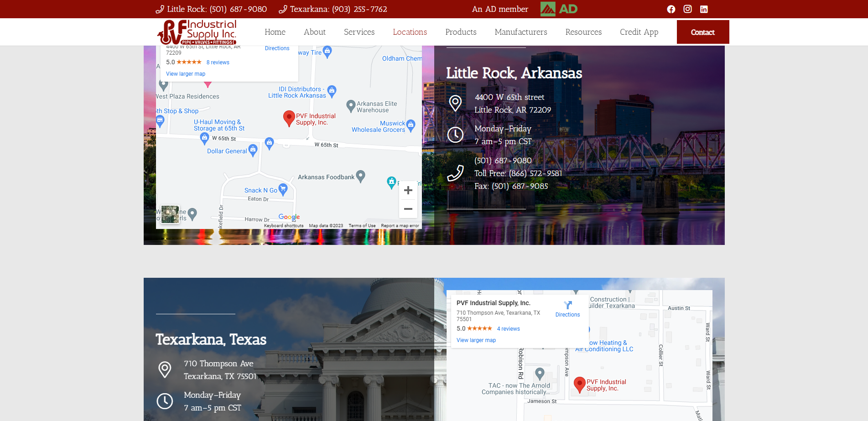The image size is (868, 421).
Task: Click Arkansas Foodbank map marker
Action: click(x=361, y=176)
